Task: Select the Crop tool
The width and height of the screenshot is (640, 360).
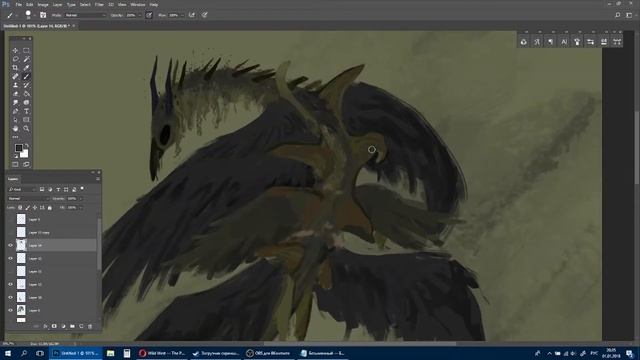Action: pyautogui.click(x=15, y=68)
